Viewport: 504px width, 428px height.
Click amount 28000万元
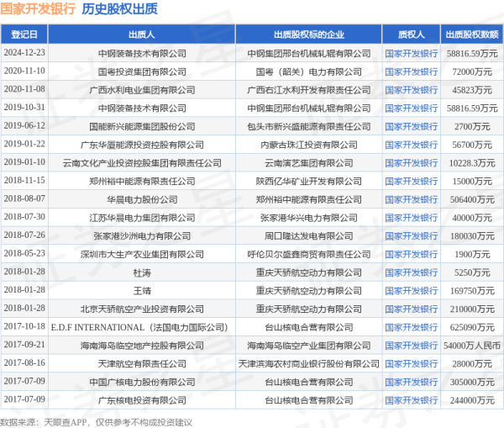472,364
